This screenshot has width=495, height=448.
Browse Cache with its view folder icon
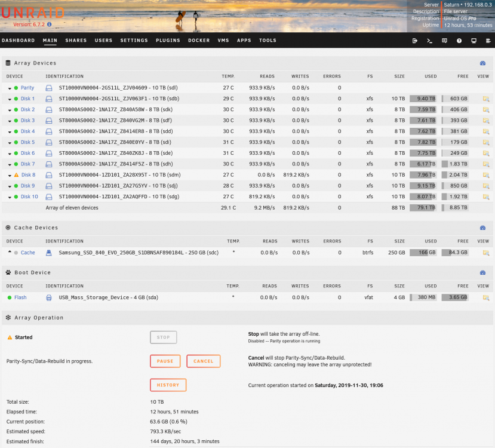coord(486,253)
